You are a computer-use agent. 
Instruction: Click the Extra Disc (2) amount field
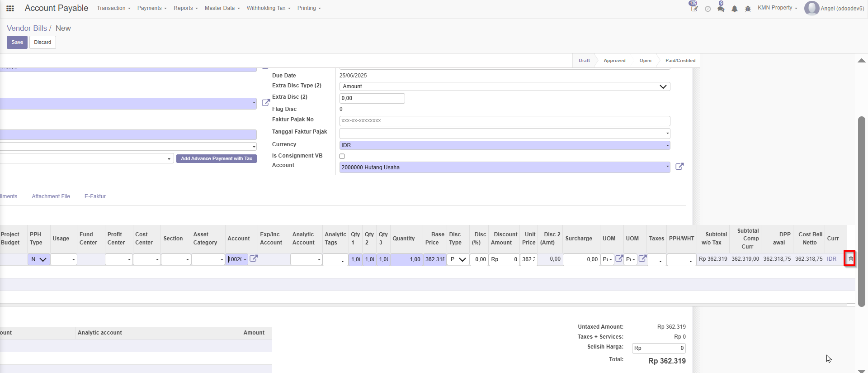point(372,98)
